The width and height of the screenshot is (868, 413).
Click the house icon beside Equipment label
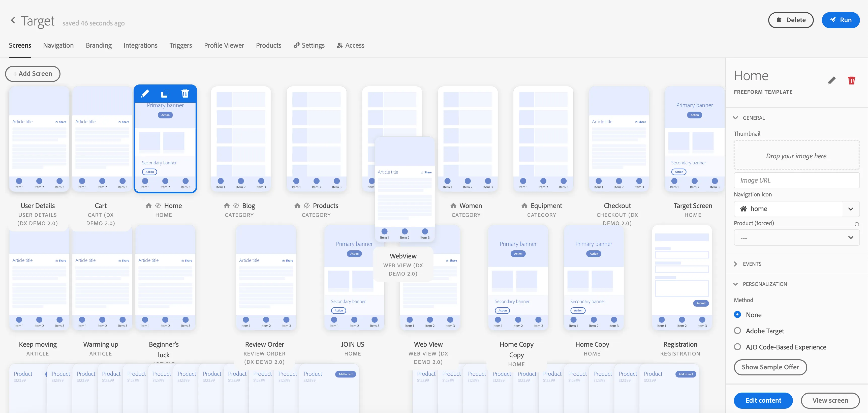[x=524, y=205]
